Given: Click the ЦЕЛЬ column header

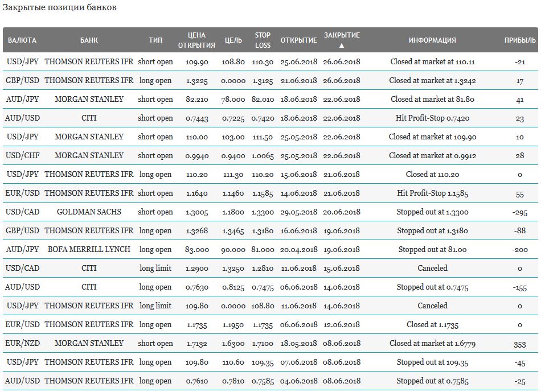Looking at the screenshot, I should (233, 40).
